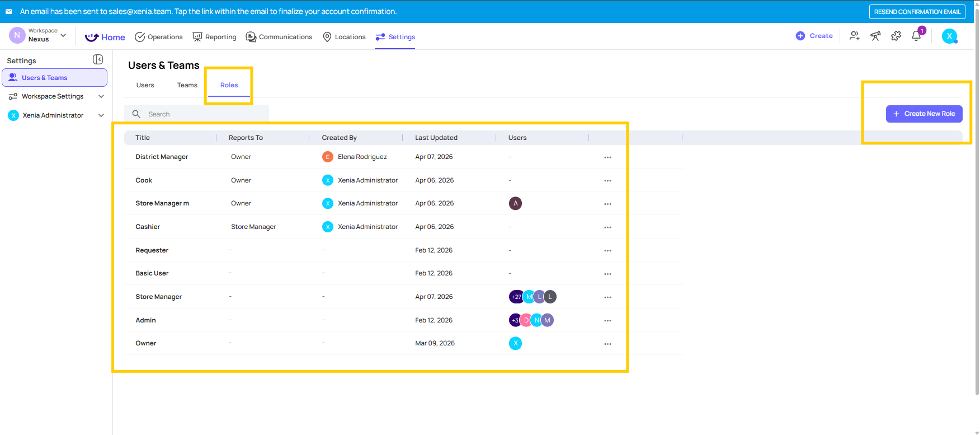
Task: Switch to the Teams tab
Action: tap(187, 85)
